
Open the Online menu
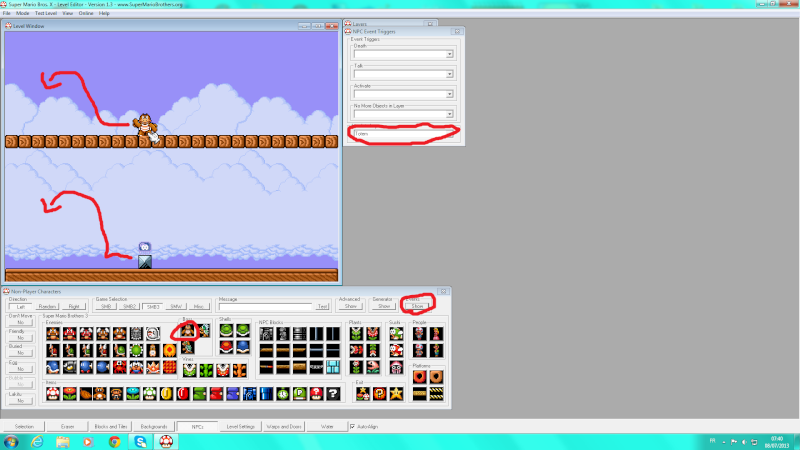click(x=86, y=13)
